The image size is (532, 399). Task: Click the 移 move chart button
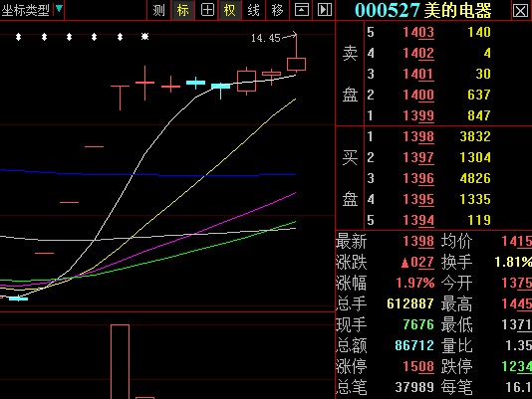click(x=277, y=10)
